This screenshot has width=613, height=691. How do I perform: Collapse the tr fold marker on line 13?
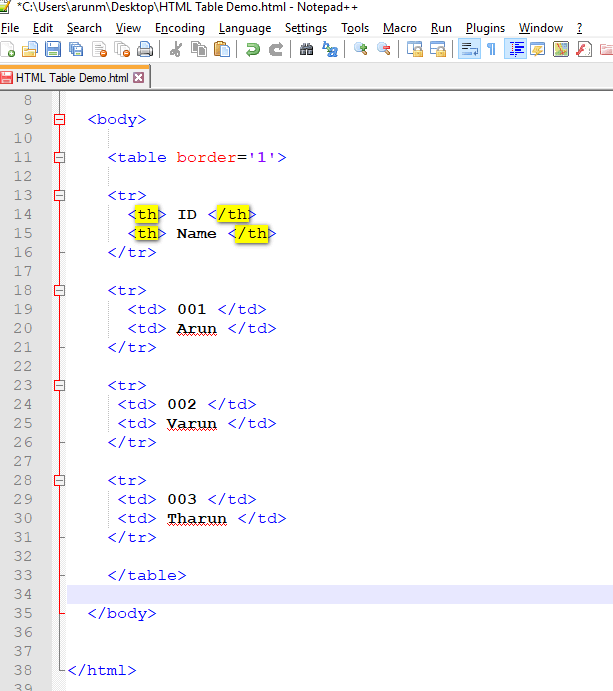click(59, 195)
